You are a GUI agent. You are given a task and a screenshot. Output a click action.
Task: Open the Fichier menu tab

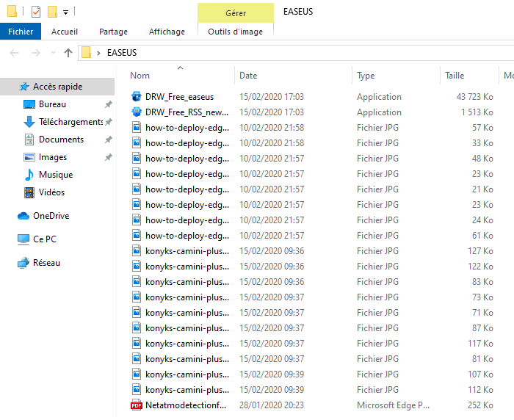point(21,32)
